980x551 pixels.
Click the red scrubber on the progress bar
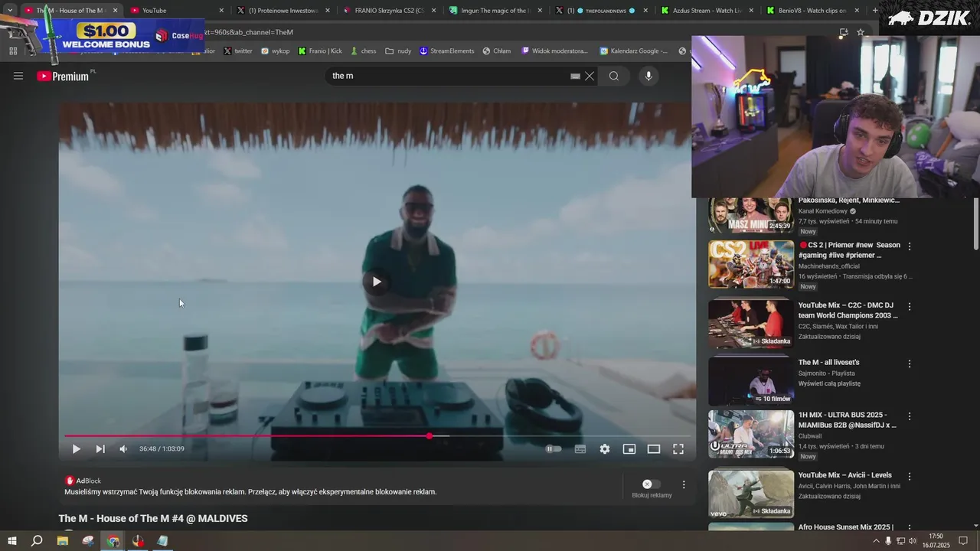(429, 436)
